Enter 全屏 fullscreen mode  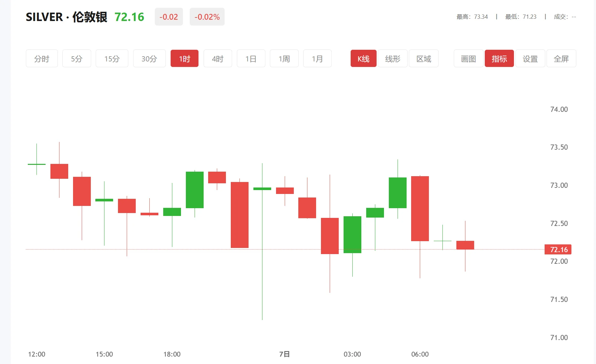pyautogui.click(x=561, y=59)
